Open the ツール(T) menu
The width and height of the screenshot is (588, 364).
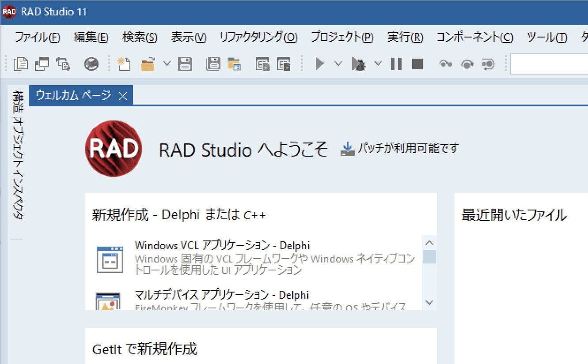pyautogui.click(x=547, y=38)
